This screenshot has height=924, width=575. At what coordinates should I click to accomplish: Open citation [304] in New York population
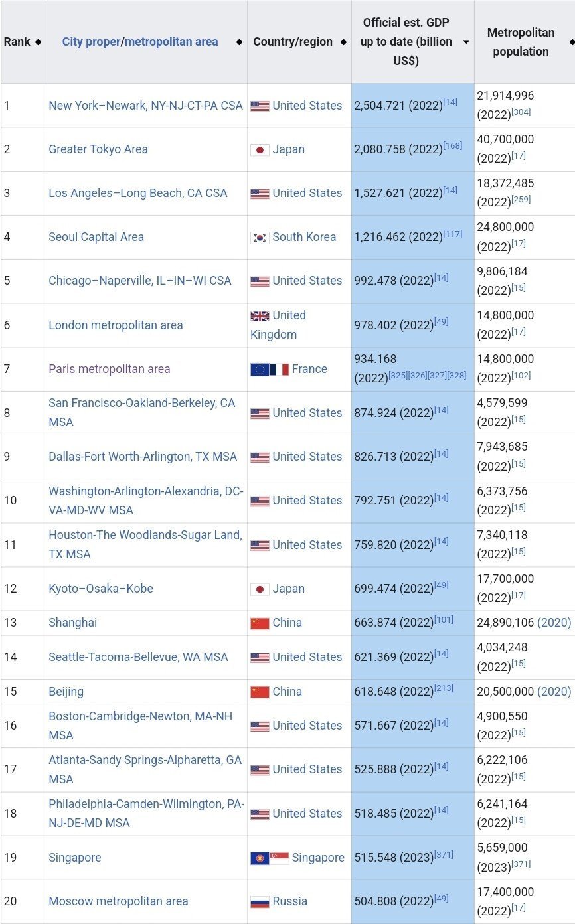(521, 112)
